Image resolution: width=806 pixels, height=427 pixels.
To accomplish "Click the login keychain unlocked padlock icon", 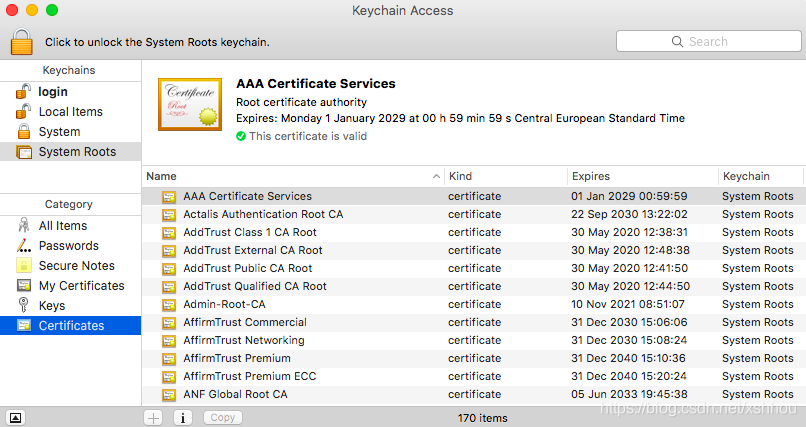I will coord(23,91).
